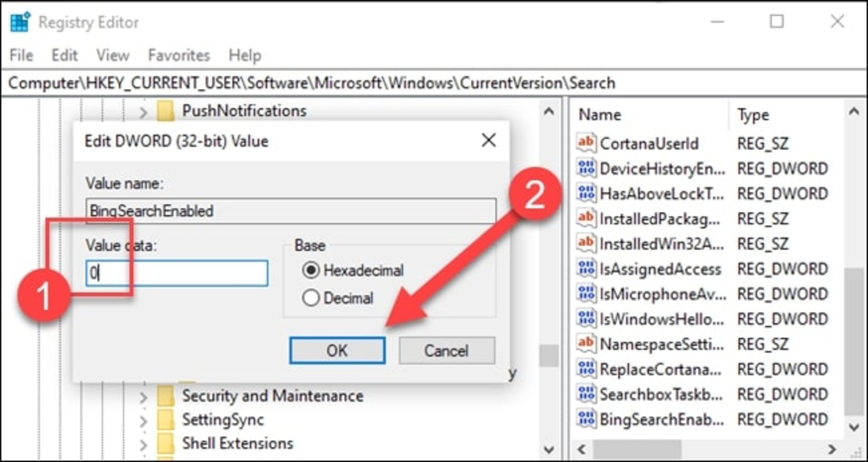Screen dimensions: 868x462
Task: Expand the Security and Maintenance key
Action: point(143,397)
